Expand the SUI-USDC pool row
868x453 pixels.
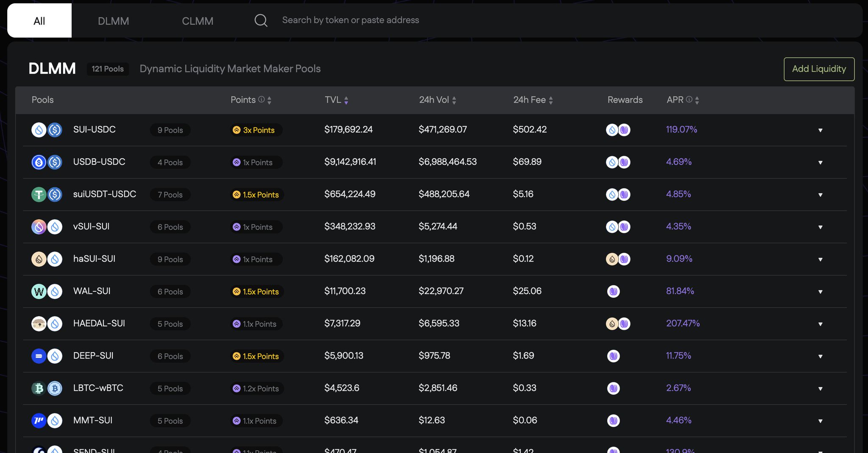(x=820, y=130)
